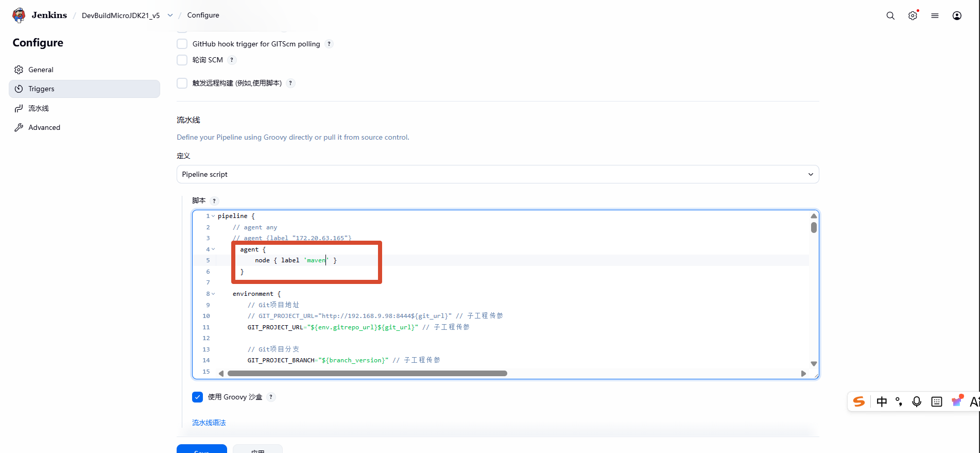Enable the 轮询 SCM checkbox
980x453 pixels.
click(x=182, y=60)
